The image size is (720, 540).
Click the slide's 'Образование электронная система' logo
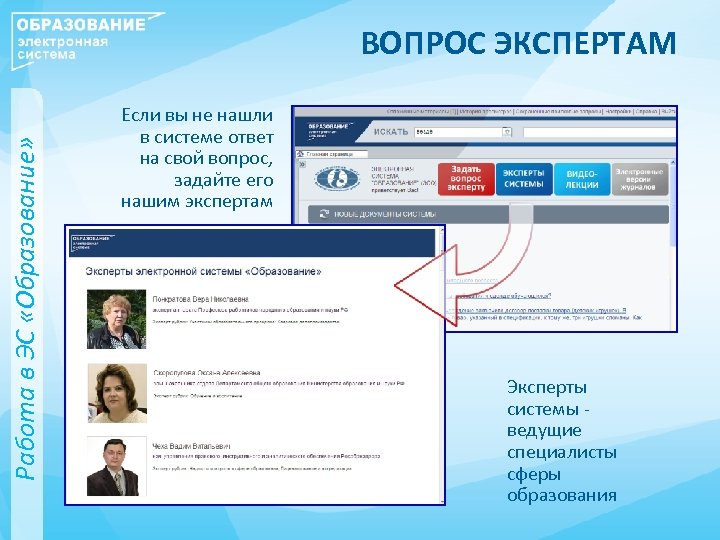tap(87, 40)
